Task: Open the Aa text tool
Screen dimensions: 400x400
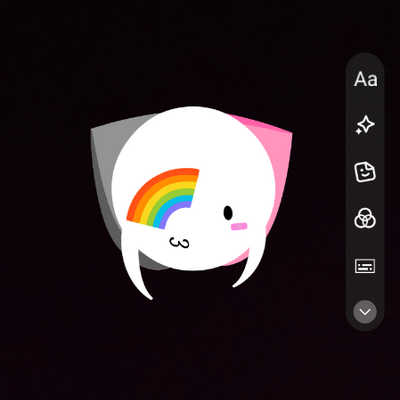Action: [365, 79]
